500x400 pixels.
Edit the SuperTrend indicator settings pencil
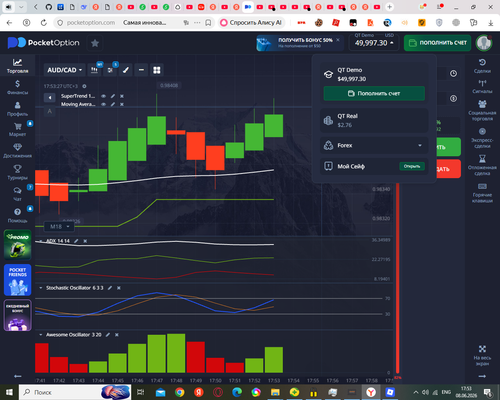(x=113, y=96)
